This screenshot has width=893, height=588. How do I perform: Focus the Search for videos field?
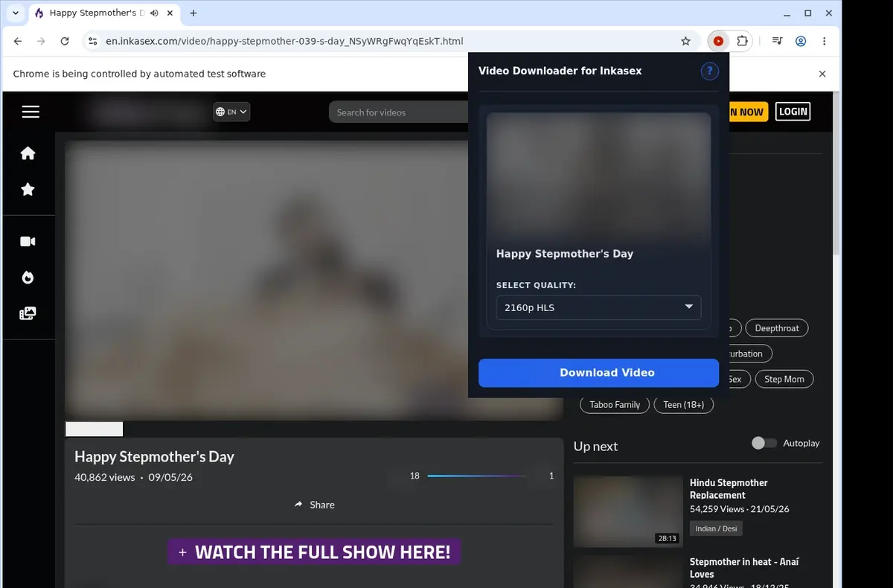click(x=399, y=112)
